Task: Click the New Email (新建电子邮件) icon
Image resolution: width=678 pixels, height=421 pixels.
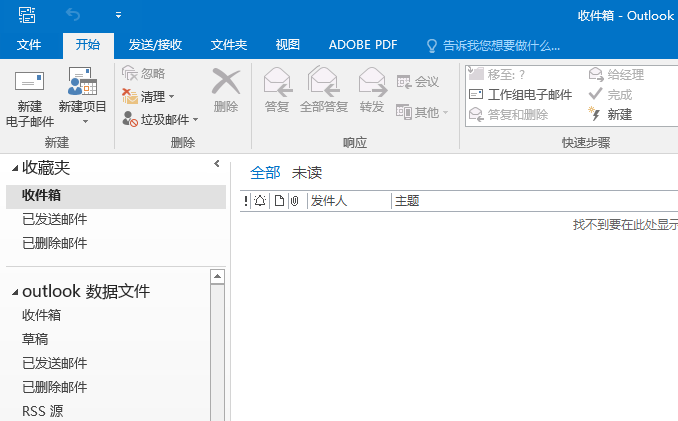Action: tap(30, 83)
